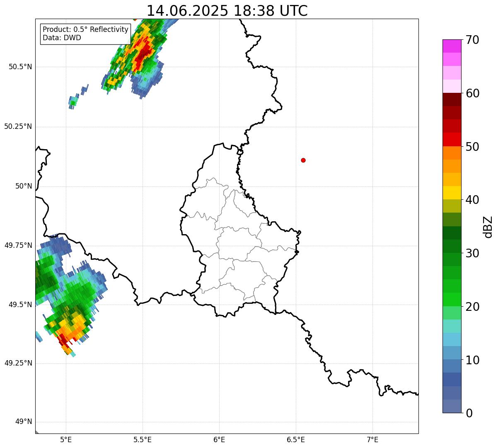Click the 49°N latitude label

click(x=24, y=422)
